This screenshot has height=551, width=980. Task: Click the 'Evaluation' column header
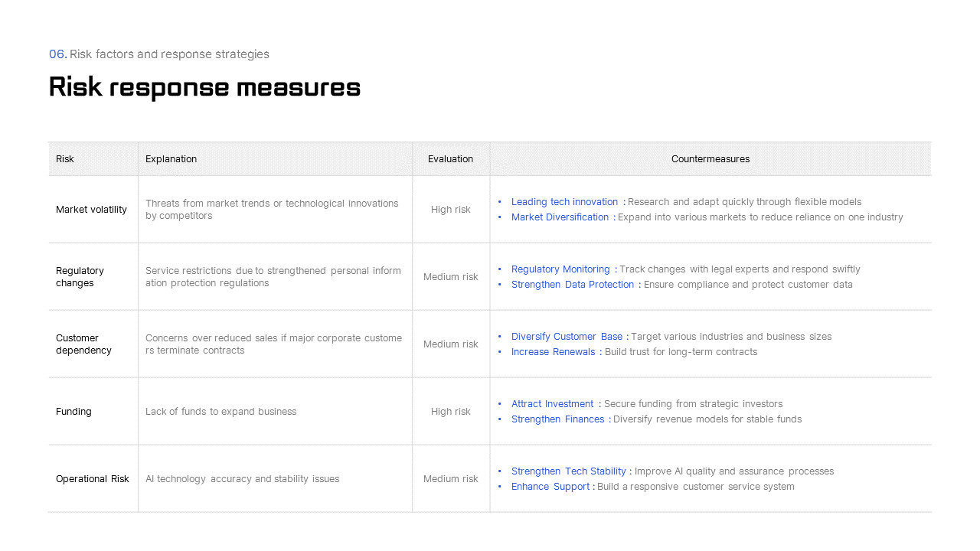(450, 159)
